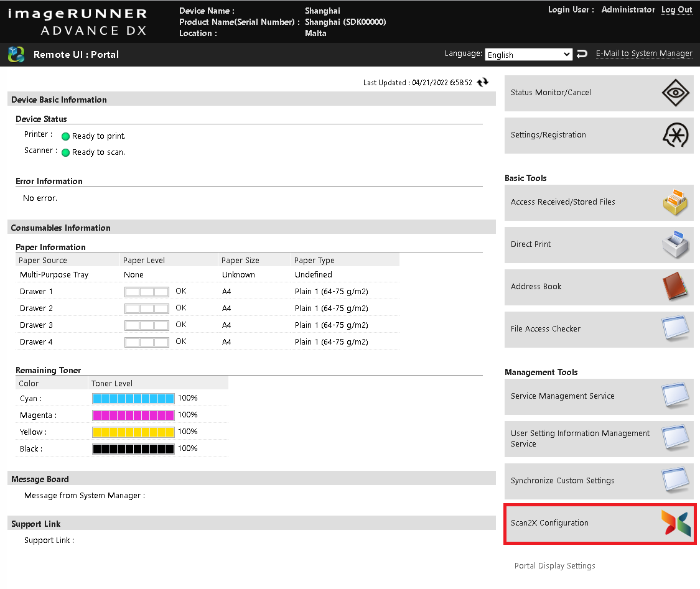Click the Access Received/Stored Files box icon

pyautogui.click(x=675, y=203)
